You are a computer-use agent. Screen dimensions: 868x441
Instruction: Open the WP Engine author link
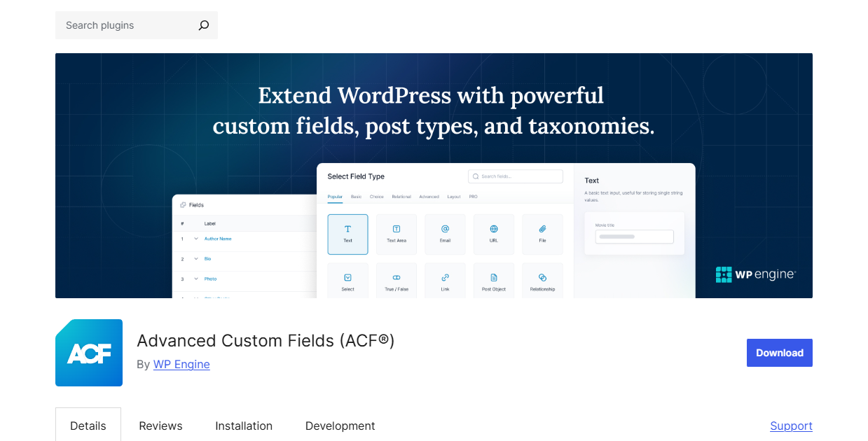click(x=181, y=364)
